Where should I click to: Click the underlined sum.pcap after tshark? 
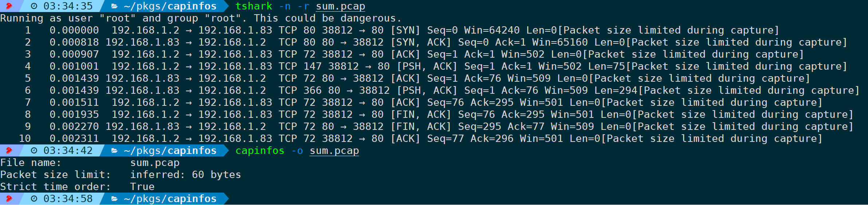click(340, 7)
